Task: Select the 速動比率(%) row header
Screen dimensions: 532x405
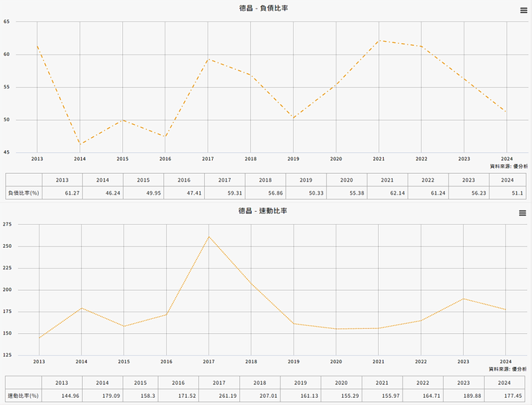Action: point(24,396)
